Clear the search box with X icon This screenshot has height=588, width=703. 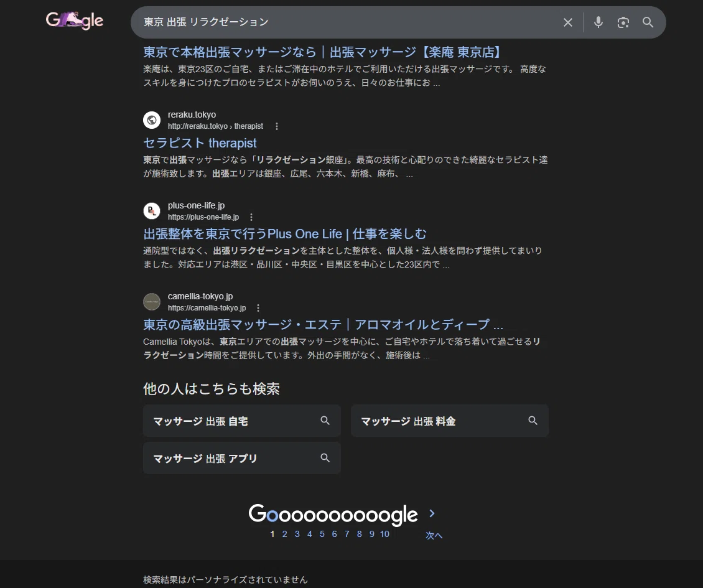567,22
